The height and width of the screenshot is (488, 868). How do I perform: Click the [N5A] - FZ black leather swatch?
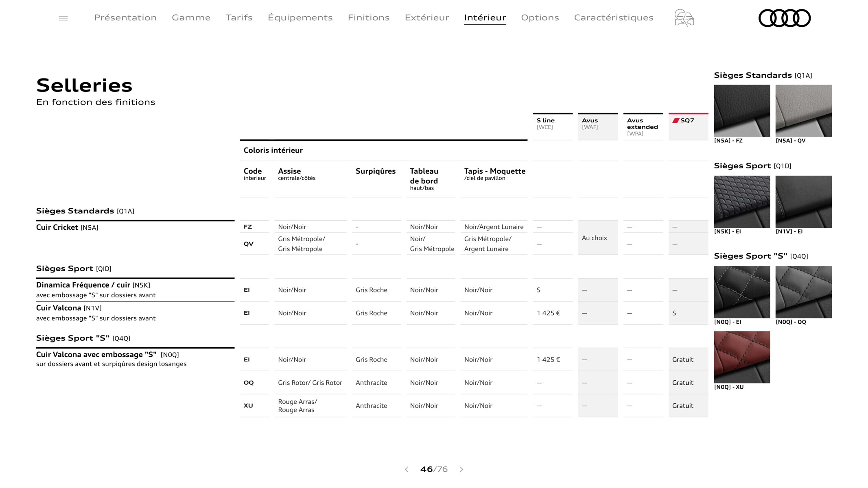742,111
